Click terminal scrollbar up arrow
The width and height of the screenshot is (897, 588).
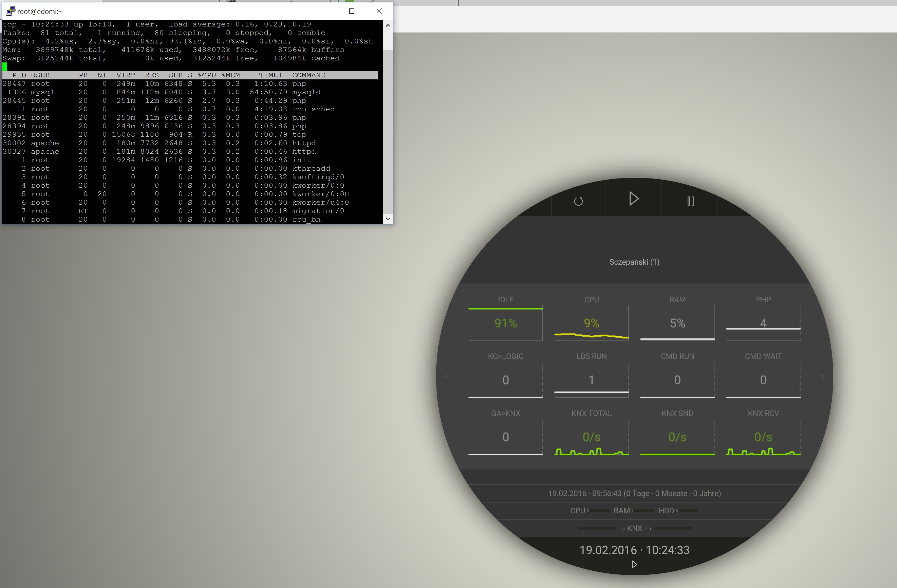pyautogui.click(x=388, y=25)
